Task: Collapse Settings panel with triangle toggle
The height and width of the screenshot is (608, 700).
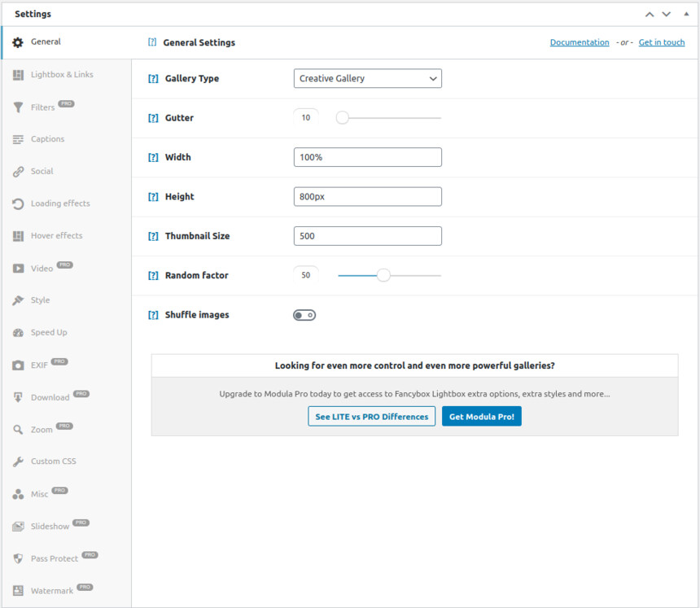Action: (x=686, y=14)
